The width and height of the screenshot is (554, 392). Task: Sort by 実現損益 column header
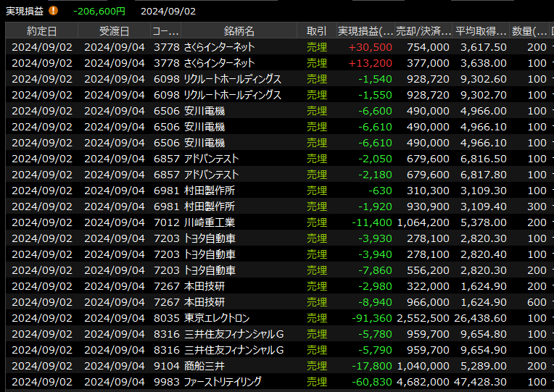point(365,31)
